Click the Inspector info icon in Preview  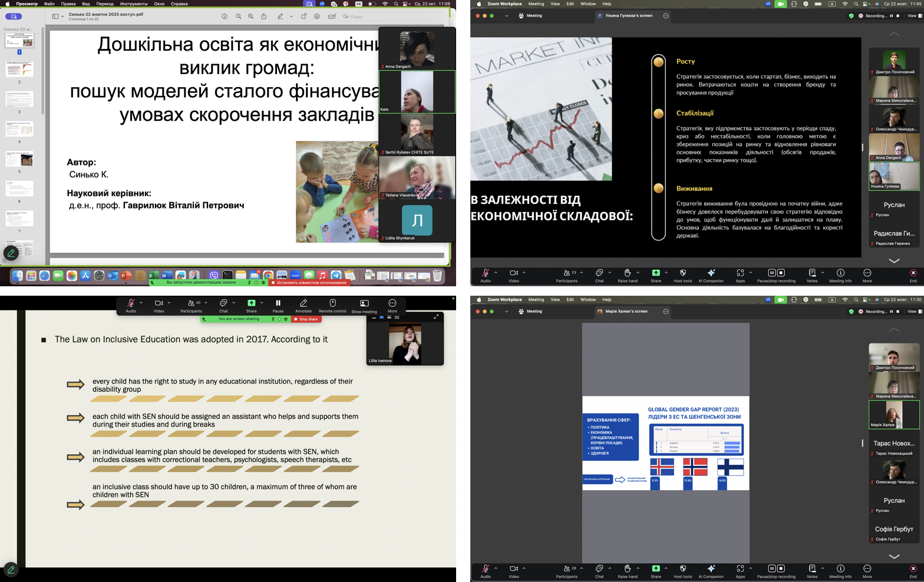[224, 16]
